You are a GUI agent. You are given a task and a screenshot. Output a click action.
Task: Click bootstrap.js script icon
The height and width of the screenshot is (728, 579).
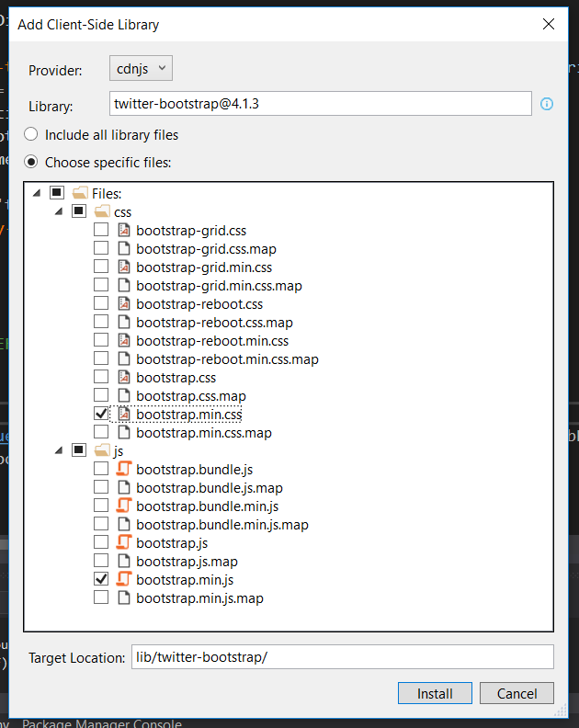tap(123, 542)
